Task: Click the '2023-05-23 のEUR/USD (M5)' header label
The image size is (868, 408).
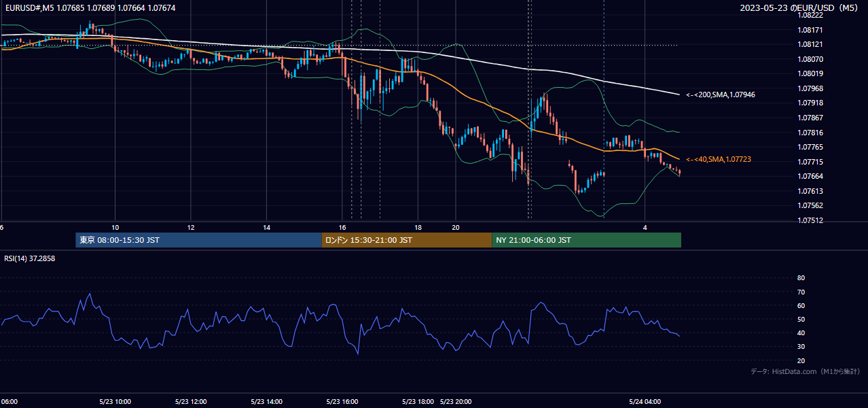Action: click(799, 8)
